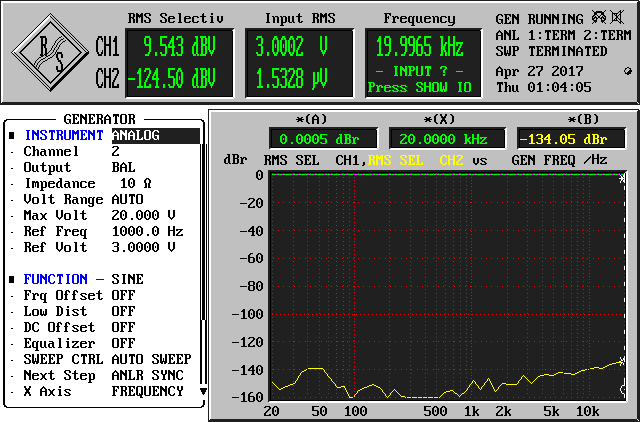Image resolution: width=640 pixels, height=422 pixels.
Task: Toggle the Low Dist OFF setting
Action: pyautogui.click(x=123, y=311)
